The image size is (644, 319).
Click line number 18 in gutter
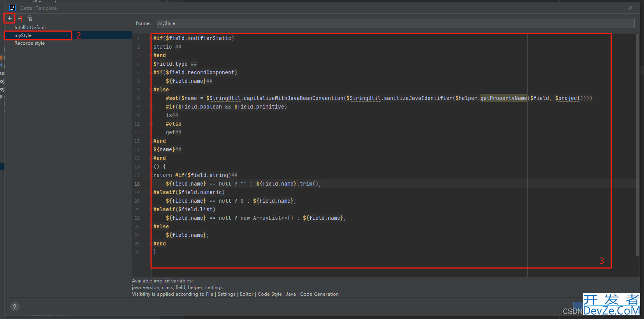point(137,184)
